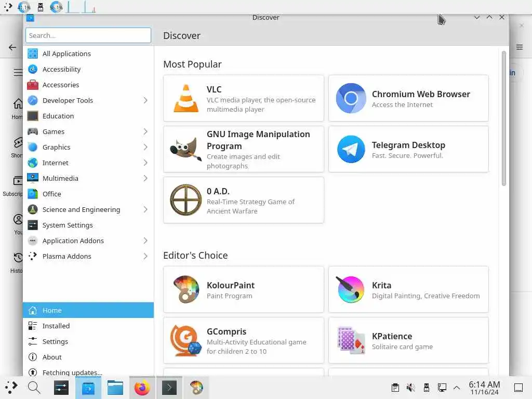532x399 pixels.
Task: Open the GIMP mascot icon
Action: [186, 149]
